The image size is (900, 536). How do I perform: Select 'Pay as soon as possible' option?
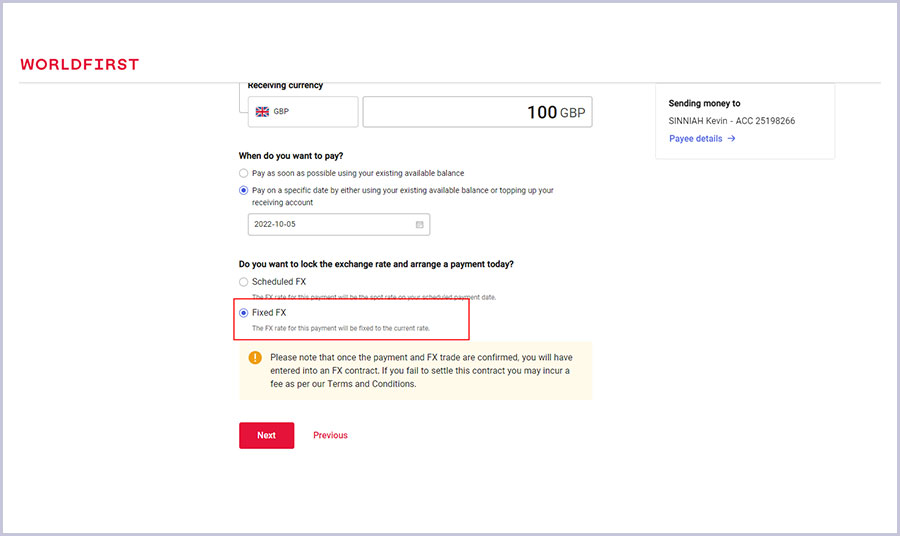(x=244, y=173)
